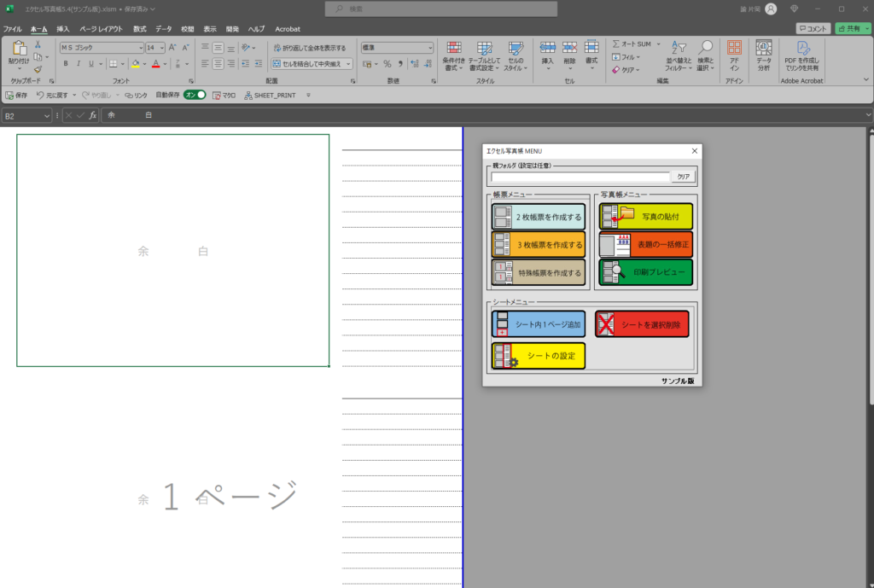Open the 数式 ribbon tab
Viewport: 874px width, 588px height.
[139, 28]
